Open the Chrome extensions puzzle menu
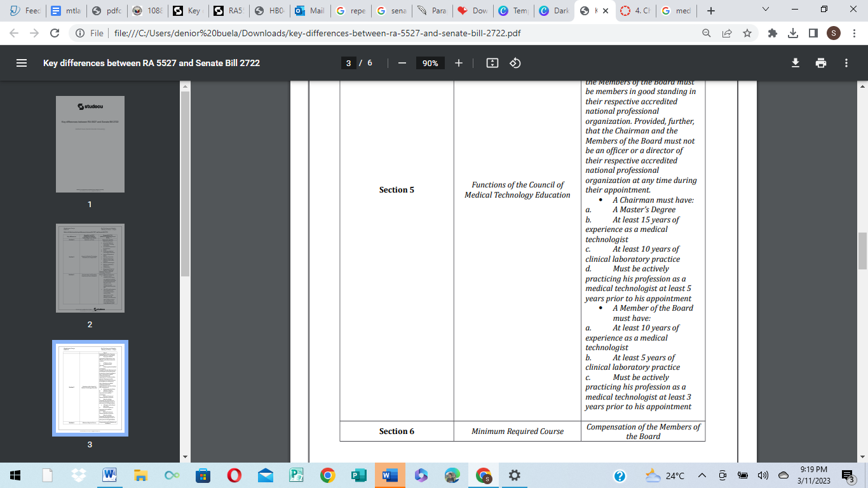 tap(773, 33)
